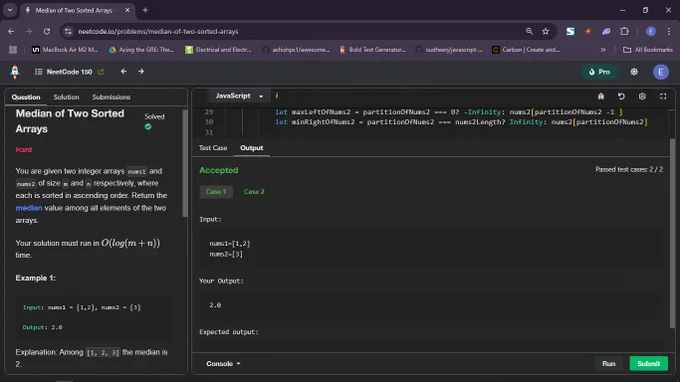Close the Median of Two Sorted Arrays tab

click(127, 10)
